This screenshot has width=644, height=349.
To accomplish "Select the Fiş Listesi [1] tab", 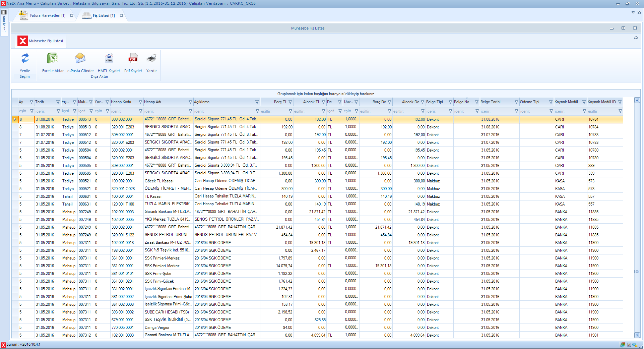I will tap(104, 15).
